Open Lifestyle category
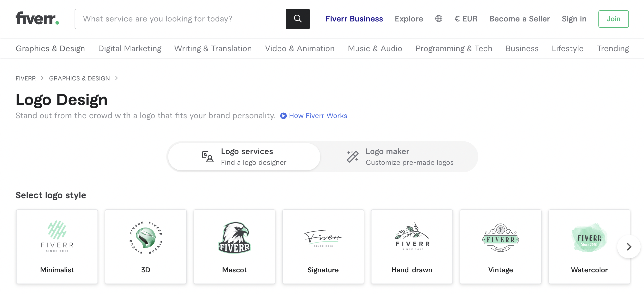 tap(567, 49)
